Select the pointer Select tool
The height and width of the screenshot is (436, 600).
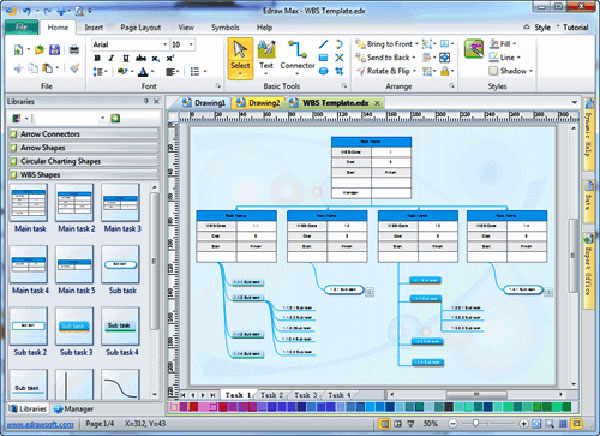[x=240, y=58]
